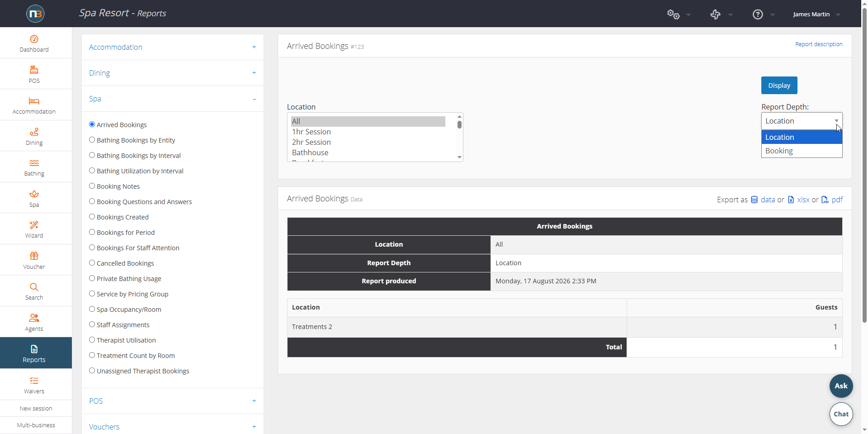Go to Accommodation via sidebar bed icon
This screenshot has height=434, width=868.
pos(34,105)
